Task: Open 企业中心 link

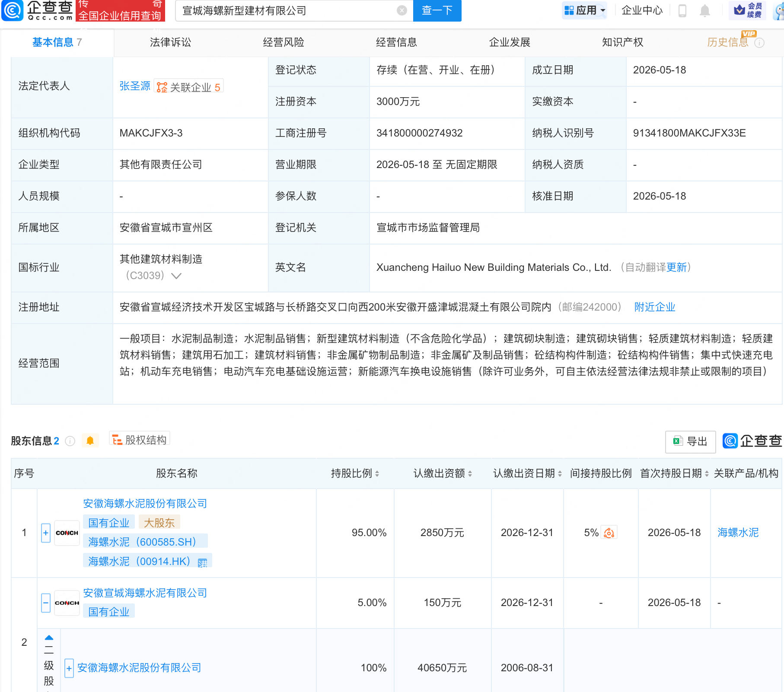Action: (x=642, y=10)
